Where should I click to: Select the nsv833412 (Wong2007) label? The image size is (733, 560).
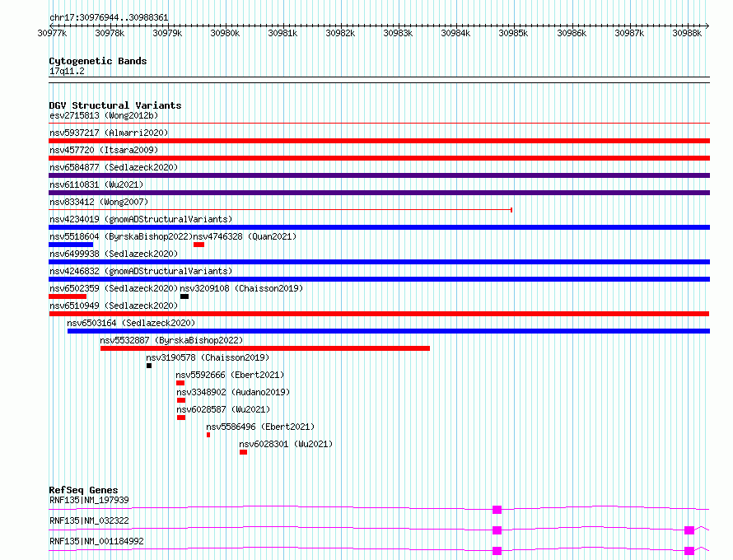click(x=99, y=202)
